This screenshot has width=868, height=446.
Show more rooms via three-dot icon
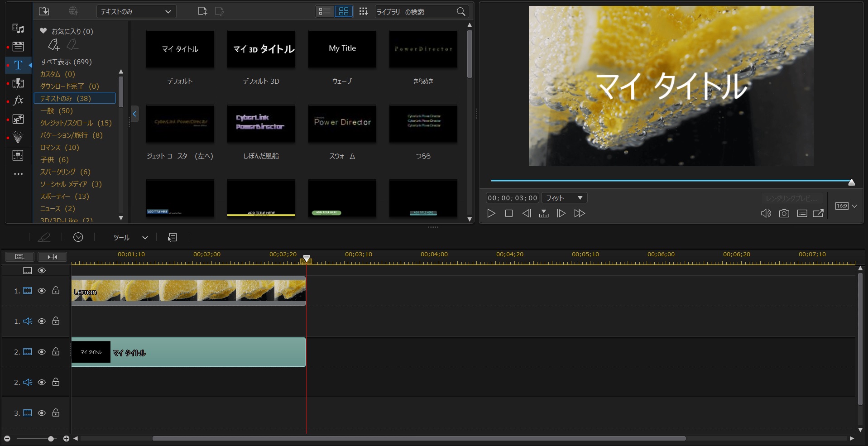pyautogui.click(x=18, y=174)
